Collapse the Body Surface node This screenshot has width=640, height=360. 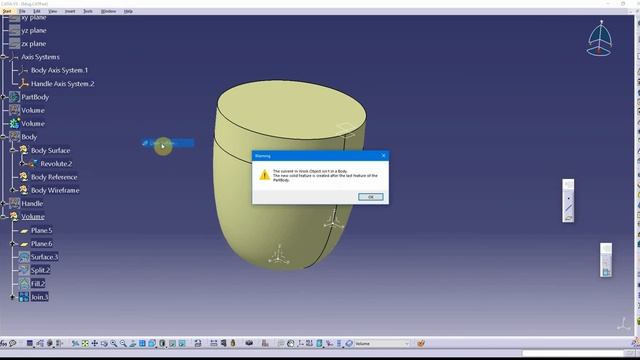click(13, 150)
